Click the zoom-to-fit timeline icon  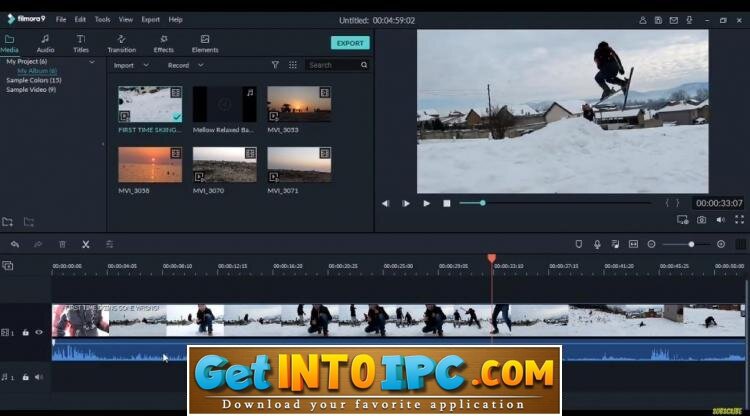pos(633,244)
